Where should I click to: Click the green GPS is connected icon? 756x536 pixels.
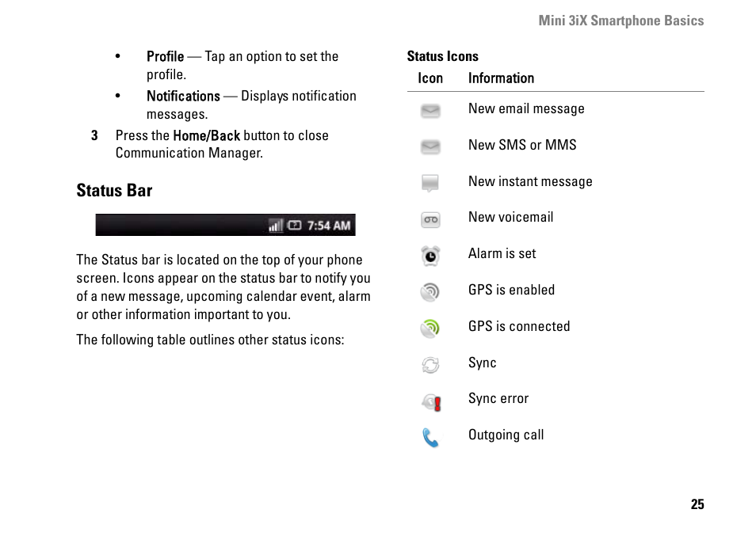click(430, 329)
